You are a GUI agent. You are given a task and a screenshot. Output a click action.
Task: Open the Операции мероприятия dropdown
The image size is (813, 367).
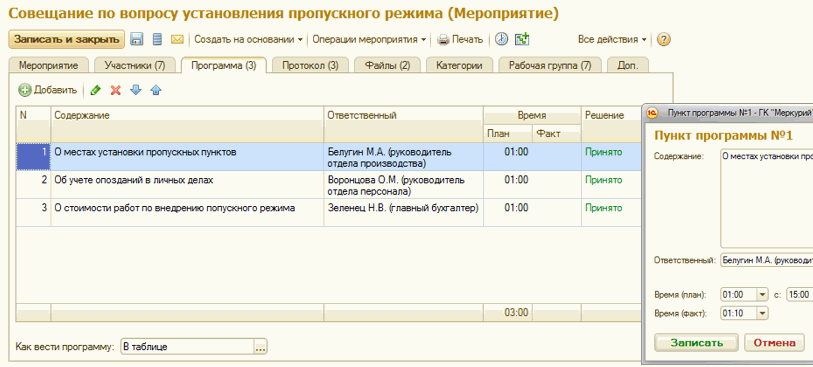(x=369, y=39)
